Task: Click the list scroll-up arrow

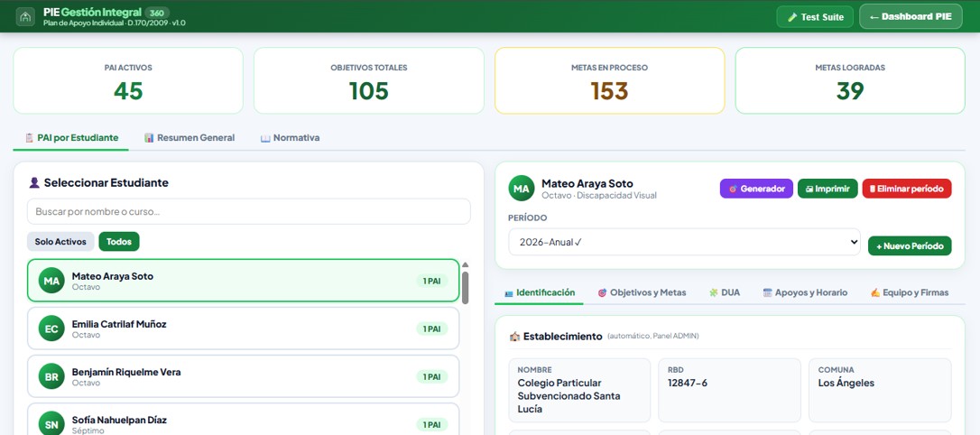Action: [x=465, y=265]
